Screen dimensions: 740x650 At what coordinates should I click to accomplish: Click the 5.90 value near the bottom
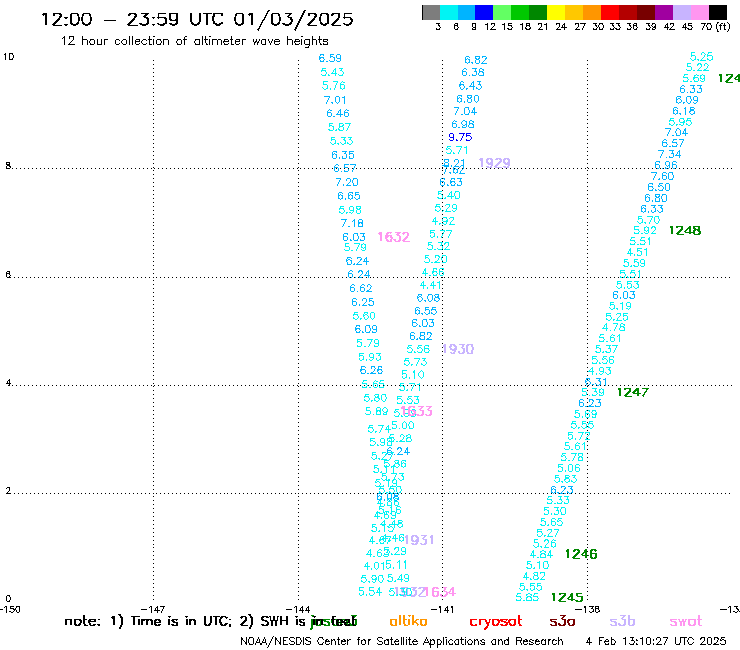coord(372,579)
